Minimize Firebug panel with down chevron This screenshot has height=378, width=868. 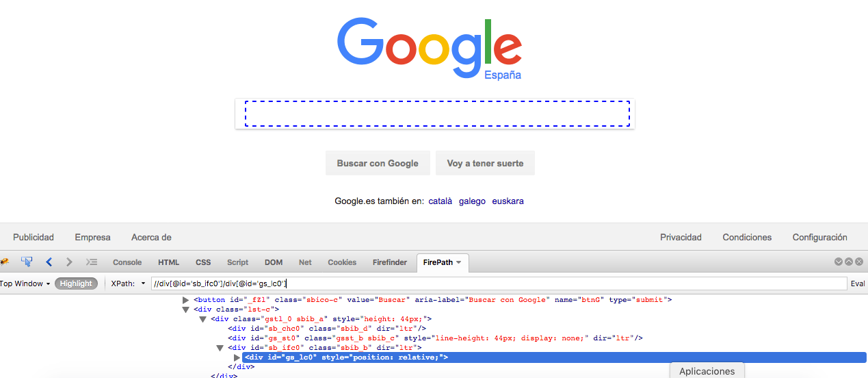click(838, 262)
